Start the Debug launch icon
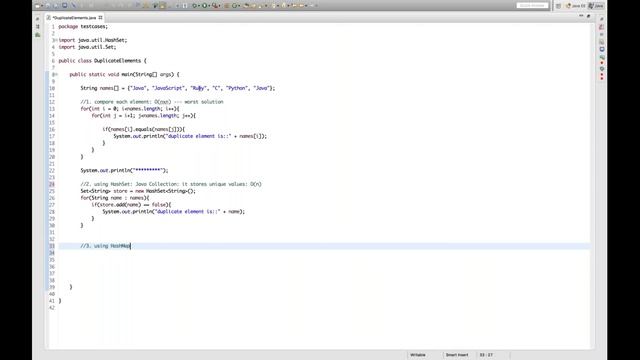The image size is (640, 360). pyautogui.click(x=194, y=6)
